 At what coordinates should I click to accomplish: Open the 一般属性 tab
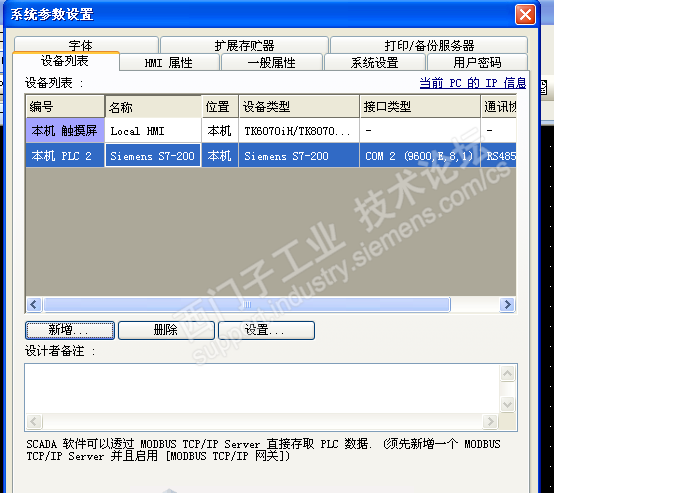pyautogui.click(x=272, y=63)
